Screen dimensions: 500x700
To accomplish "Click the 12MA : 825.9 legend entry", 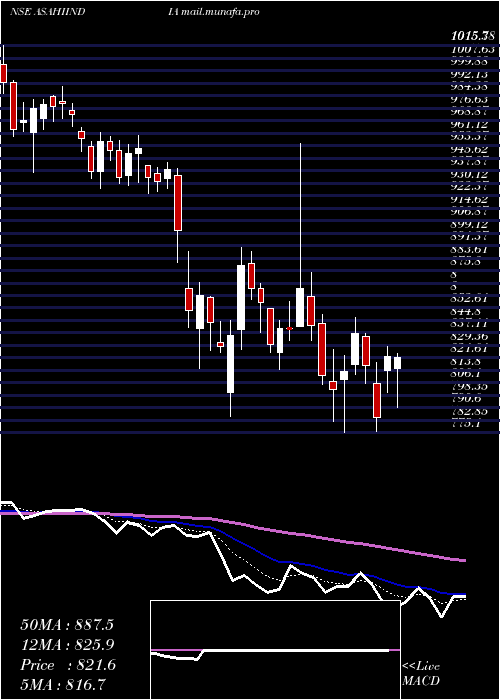I will pyautogui.click(x=67, y=644).
